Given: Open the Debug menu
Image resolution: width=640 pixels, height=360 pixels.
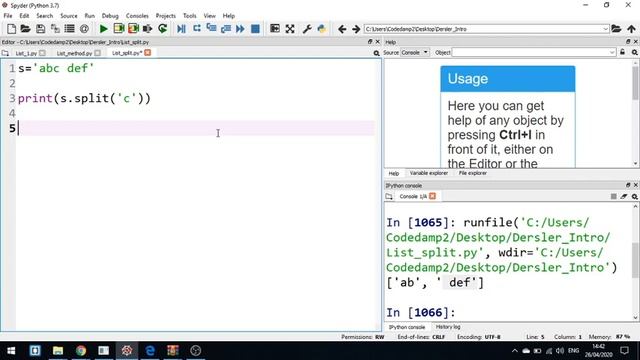Looking at the screenshot, I should tap(110, 16).
